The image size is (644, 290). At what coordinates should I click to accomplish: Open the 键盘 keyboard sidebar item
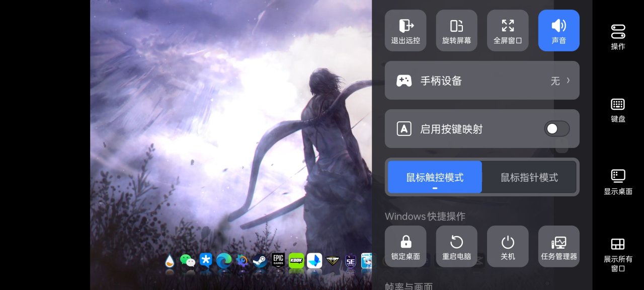click(618, 110)
